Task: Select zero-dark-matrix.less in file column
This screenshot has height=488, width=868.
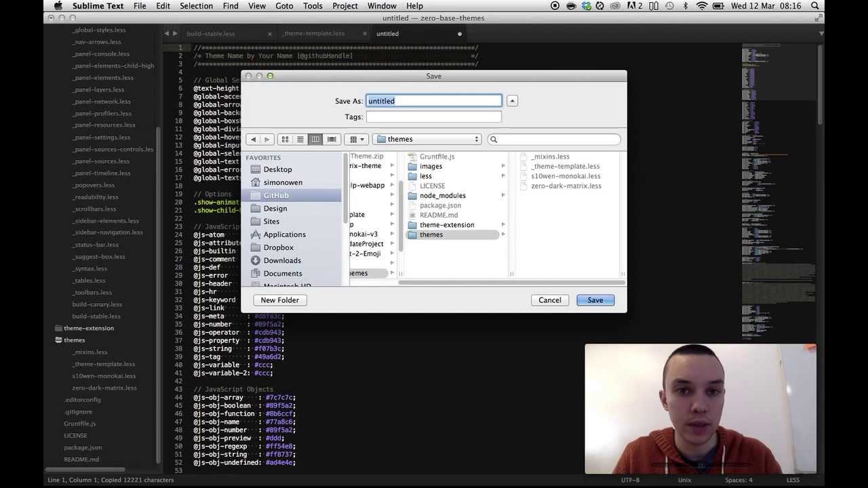Action: (566, 186)
